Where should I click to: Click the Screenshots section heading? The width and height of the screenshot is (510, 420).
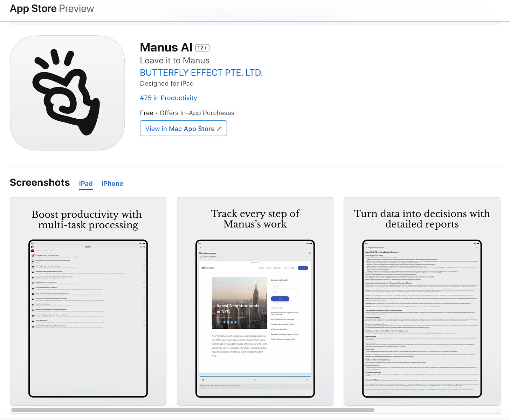(x=40, y=182)
